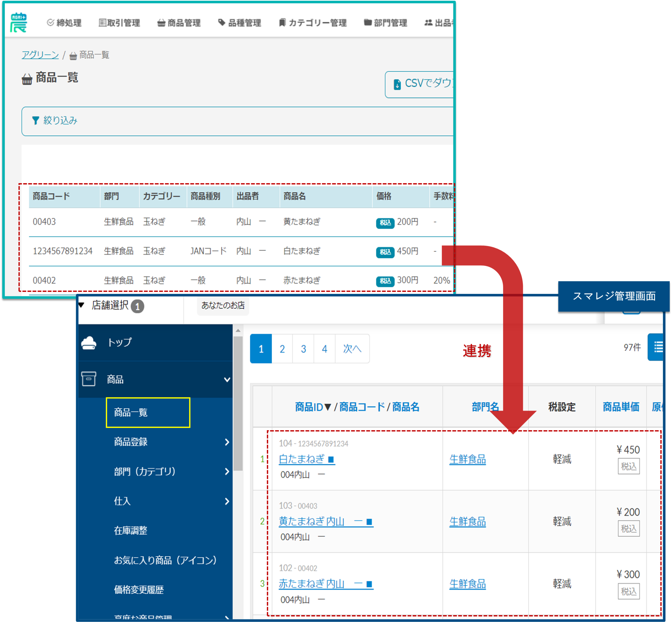Viewport: 672px width, 622px height.
Task: Expand the 商品登録 submenu chevron
Action: point(227,442)
